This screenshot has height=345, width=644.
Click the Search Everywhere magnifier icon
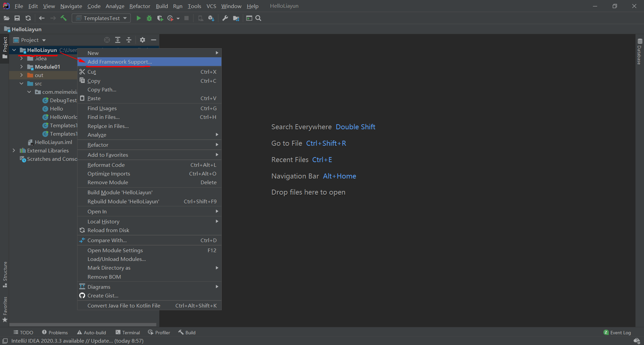click(x=258, y=18)
